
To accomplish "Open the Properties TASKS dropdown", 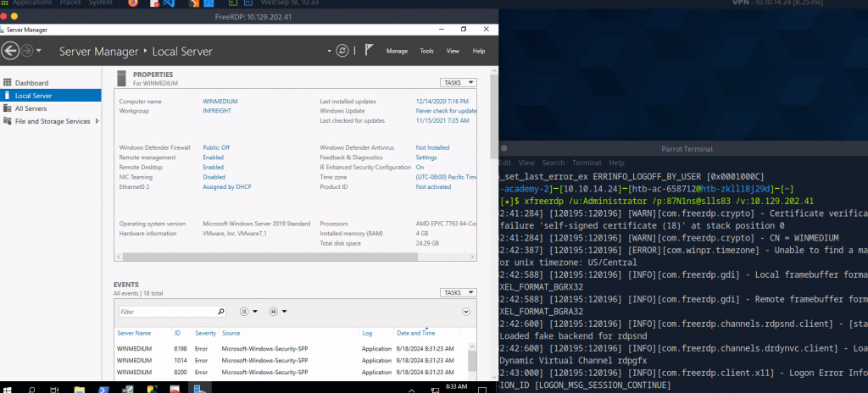I will coord(459,82).
